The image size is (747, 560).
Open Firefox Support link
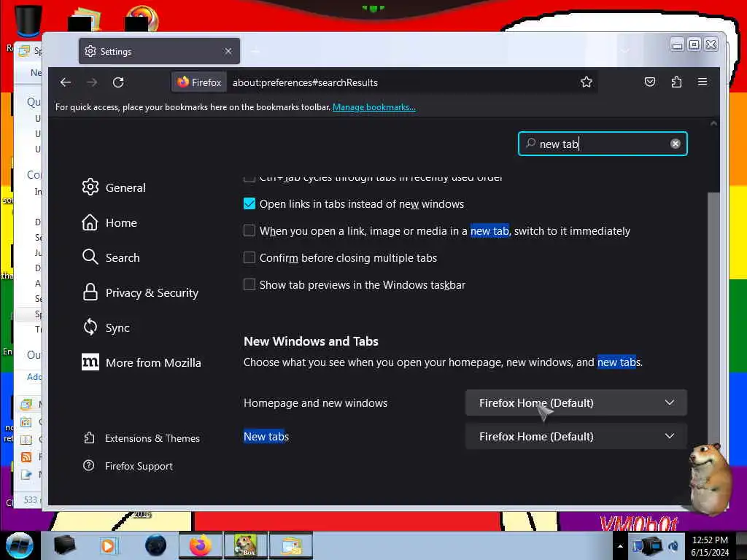click(128, 466)
